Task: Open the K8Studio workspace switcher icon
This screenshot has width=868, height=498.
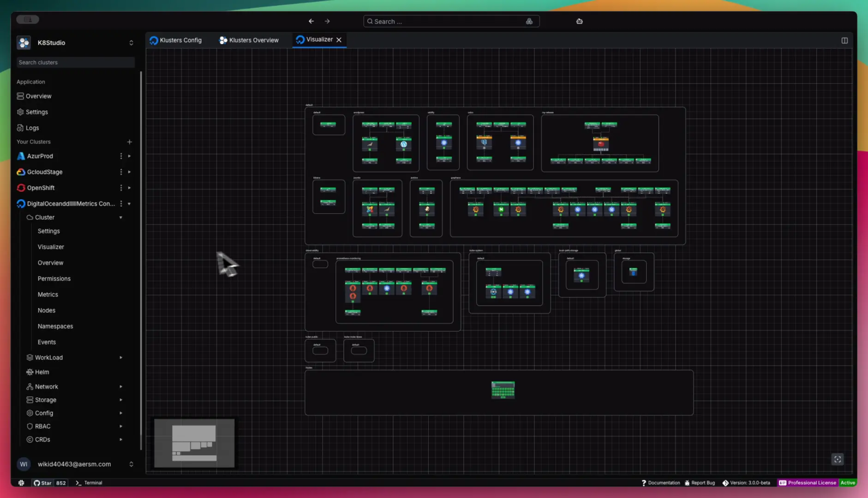Action: 131,42
